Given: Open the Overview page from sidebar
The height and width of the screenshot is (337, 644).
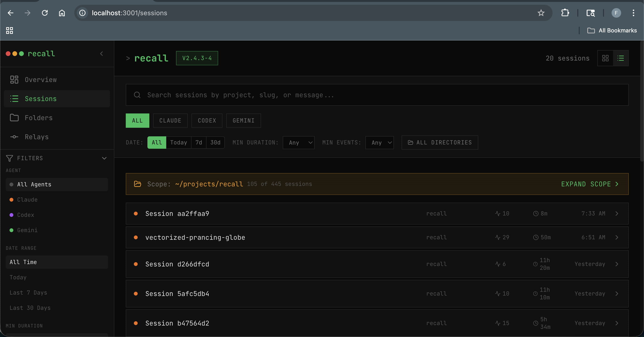Looking at the screenshot, I should pyautogui.click(x=40, y=80).
